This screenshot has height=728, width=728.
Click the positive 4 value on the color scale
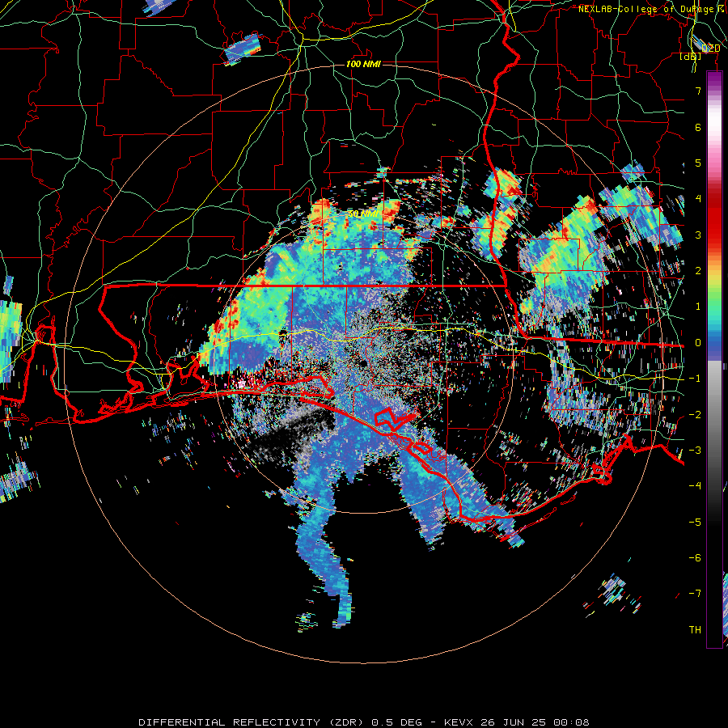[698, 199]
